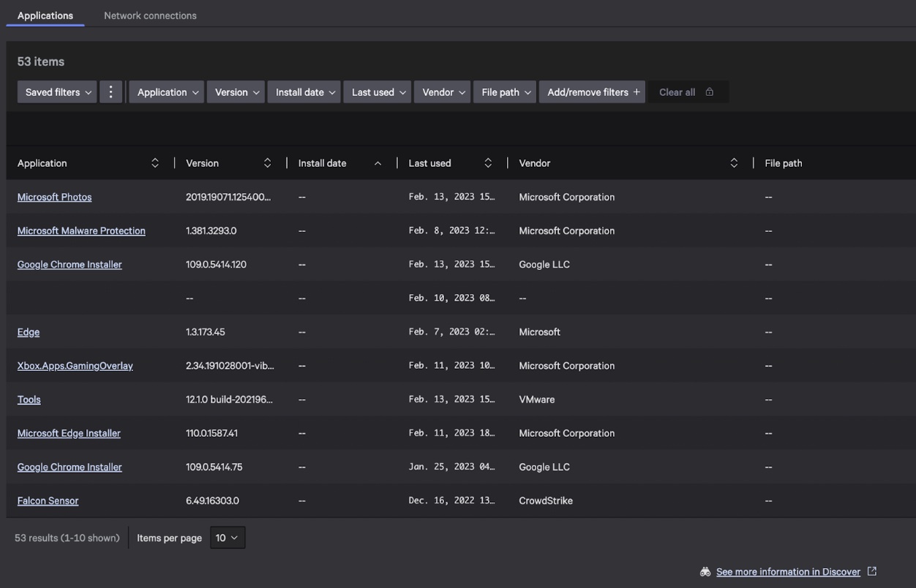Sort by Last used column arrows
The height and width of the screenshot is (588, 916).
[x=488, y=163]
